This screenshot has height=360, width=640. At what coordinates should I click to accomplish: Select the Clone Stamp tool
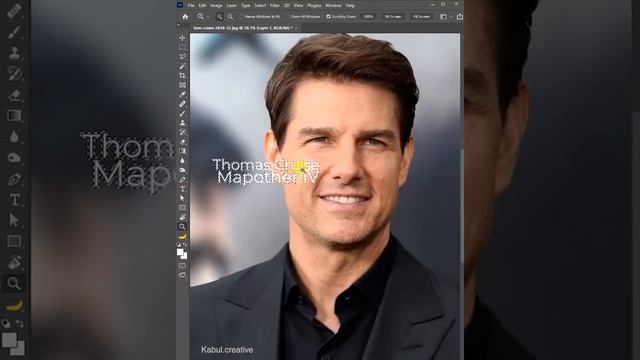click(x=182, y=122)
